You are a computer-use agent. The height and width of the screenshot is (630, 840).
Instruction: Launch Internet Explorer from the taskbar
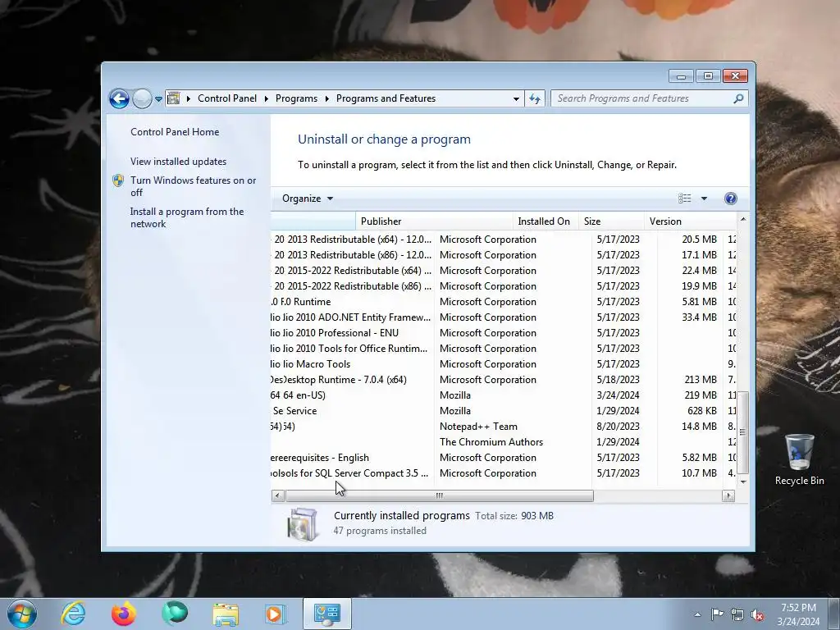click(73, 614)
